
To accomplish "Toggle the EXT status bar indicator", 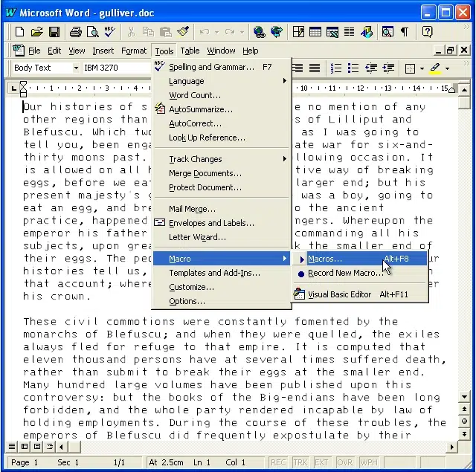I will (x=321, y=462).
